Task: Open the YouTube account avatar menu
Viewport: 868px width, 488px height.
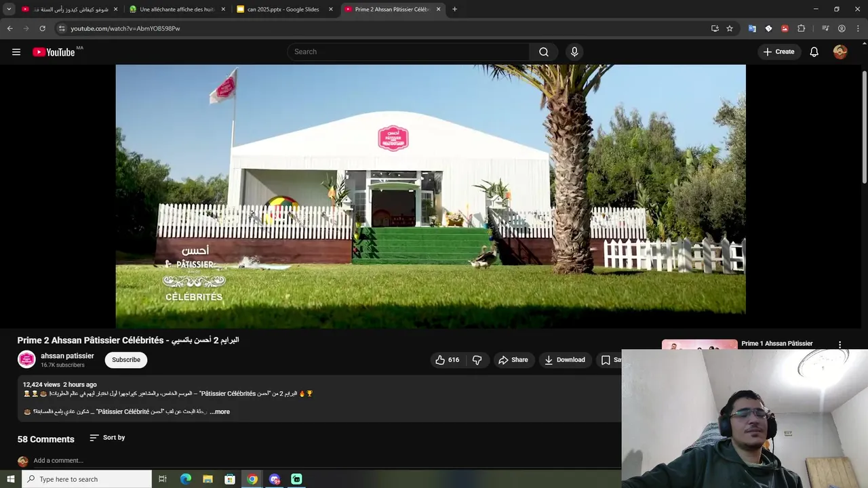Action: (x=840, y=52)
